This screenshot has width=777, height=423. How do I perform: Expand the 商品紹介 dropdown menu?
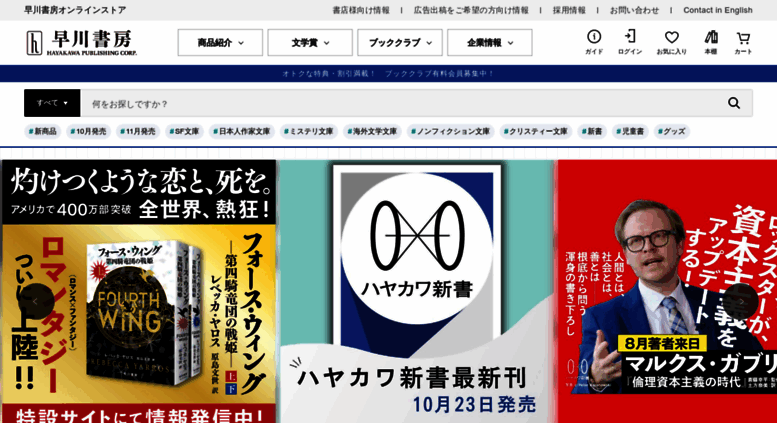[220, 43]
